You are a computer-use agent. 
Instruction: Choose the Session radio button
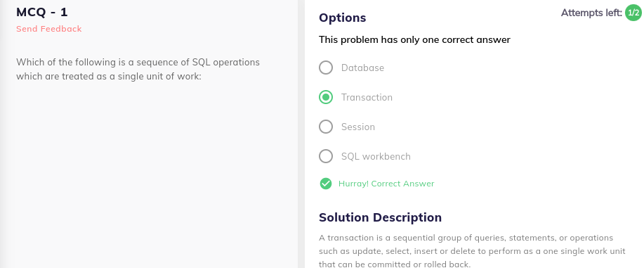point(326,127)
